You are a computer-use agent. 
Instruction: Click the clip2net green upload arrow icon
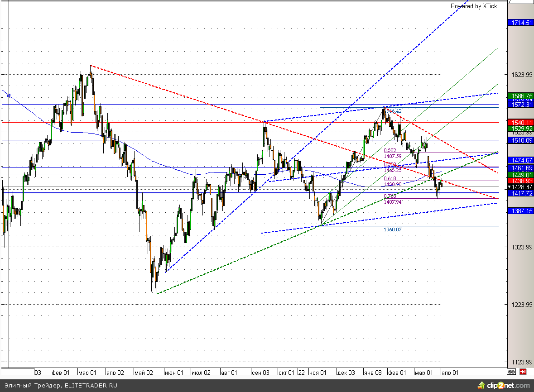tap(480, 386)
